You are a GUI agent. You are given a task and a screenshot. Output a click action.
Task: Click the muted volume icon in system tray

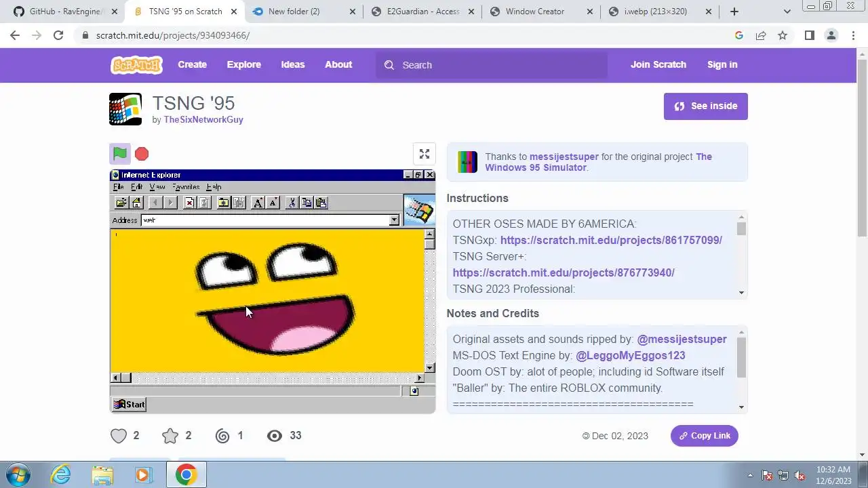[x=800, y=475]
